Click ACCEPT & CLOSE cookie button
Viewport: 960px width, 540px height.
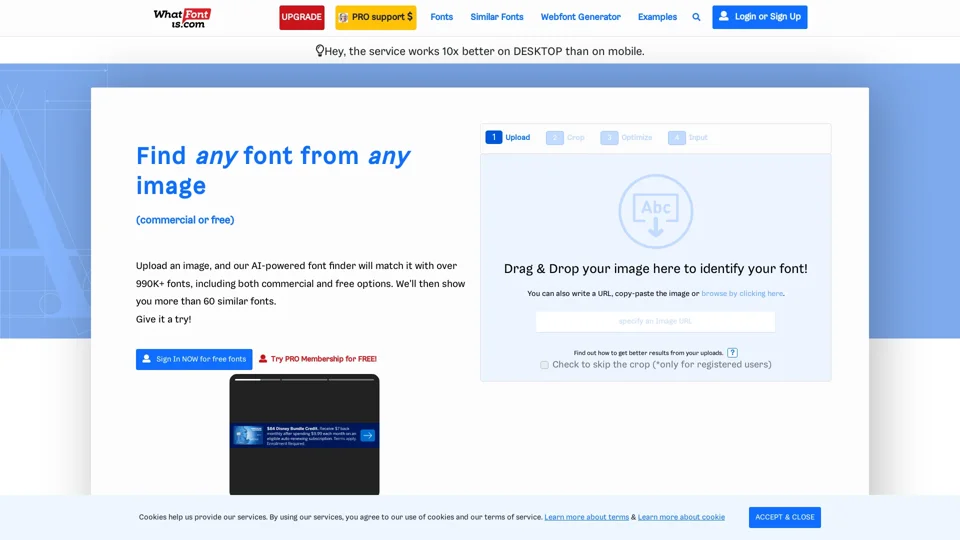click(x=784, y=517)
